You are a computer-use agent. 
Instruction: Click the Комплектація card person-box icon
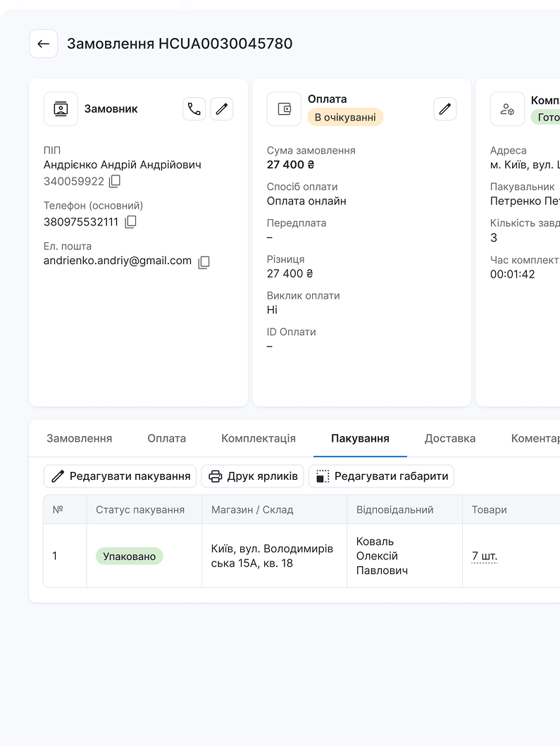coord(507,109)
